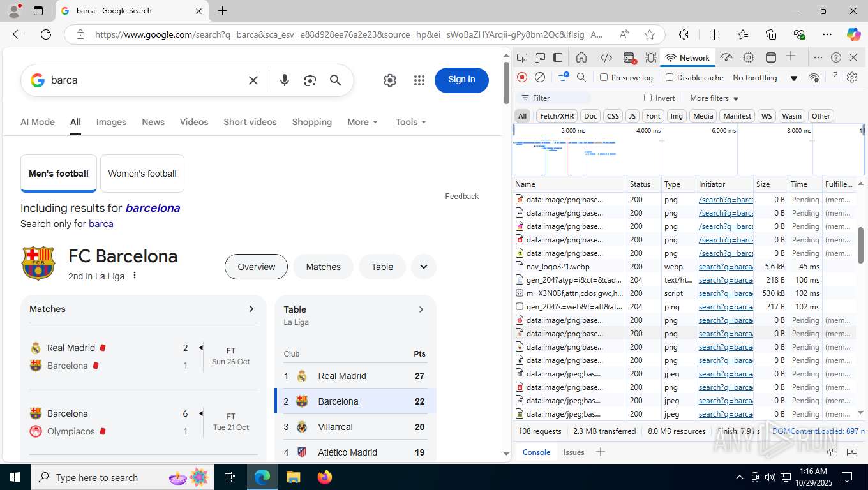Viewport: 868px width, 490px height.
Task: Filter requests by CSS type
Action: click(613, 116)
